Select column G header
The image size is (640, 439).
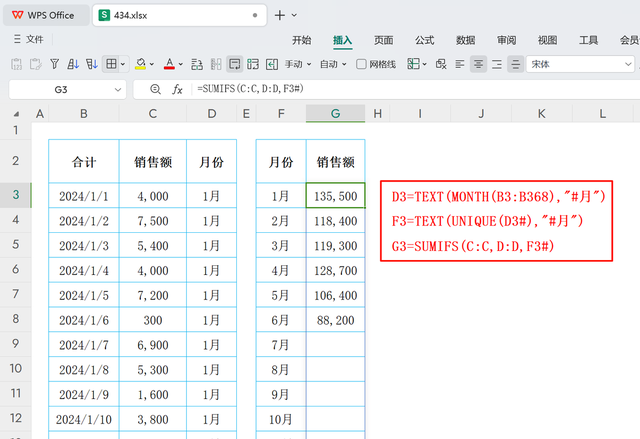pos(336,113)
